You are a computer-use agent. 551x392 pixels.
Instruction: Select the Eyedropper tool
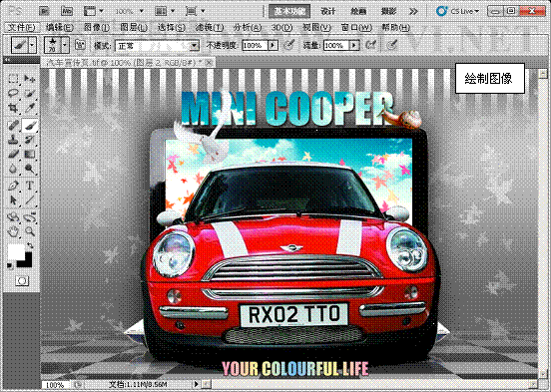pos(30,108)
